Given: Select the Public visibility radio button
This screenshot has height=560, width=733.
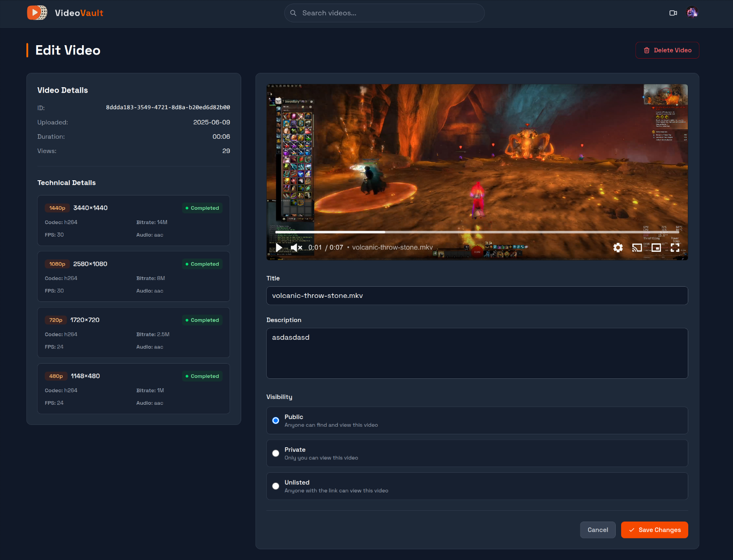Looking at the screenshot, I should [276, 420].
